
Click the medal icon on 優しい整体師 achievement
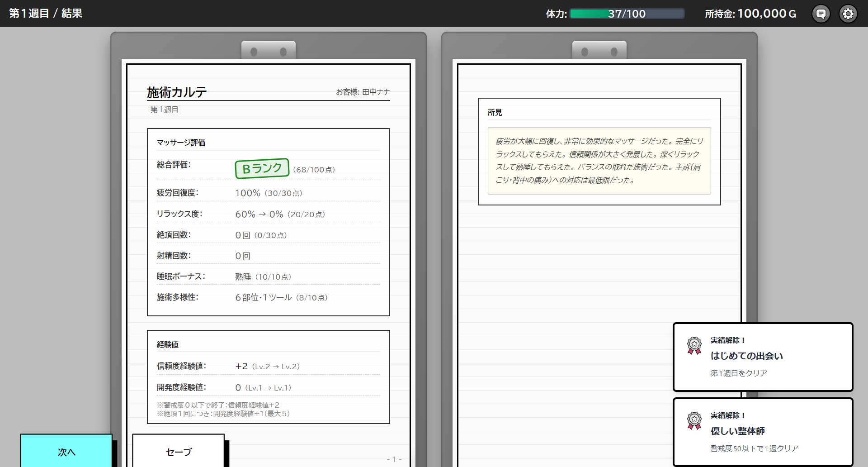pyautogui.click(x=694, y=421)
